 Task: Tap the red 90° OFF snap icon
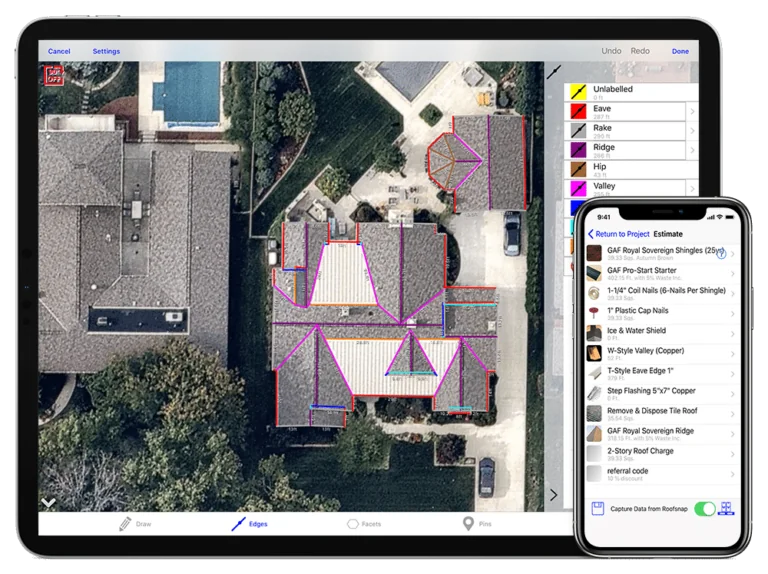point(54,75)
